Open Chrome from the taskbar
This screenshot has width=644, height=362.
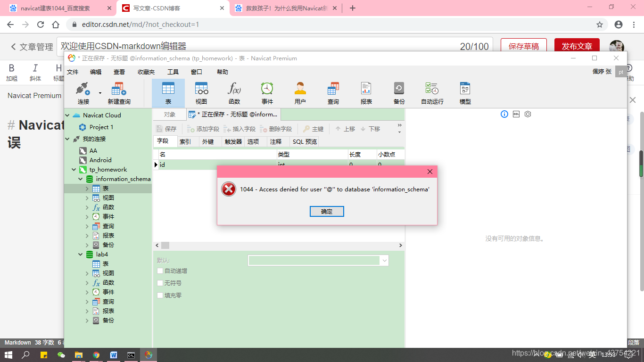[96, 355]
